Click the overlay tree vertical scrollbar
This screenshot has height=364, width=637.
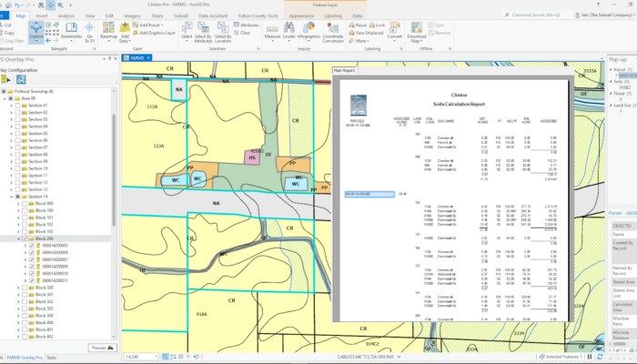coord(114,170)
